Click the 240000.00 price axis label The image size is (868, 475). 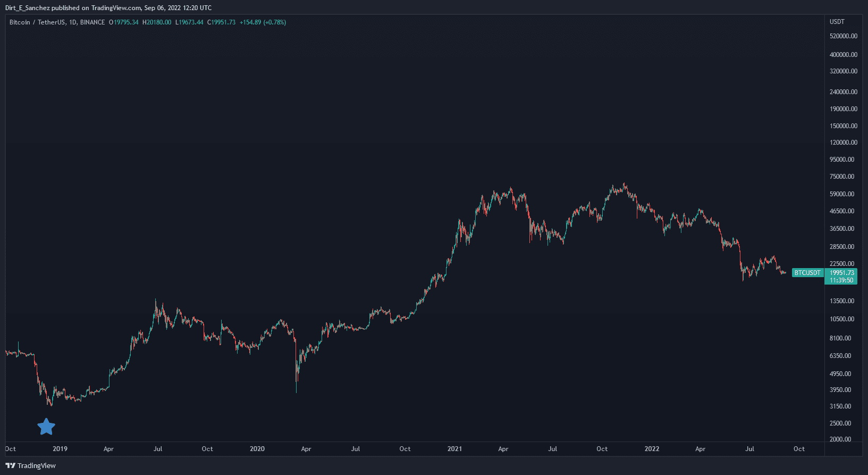click(x=844, y=92)
